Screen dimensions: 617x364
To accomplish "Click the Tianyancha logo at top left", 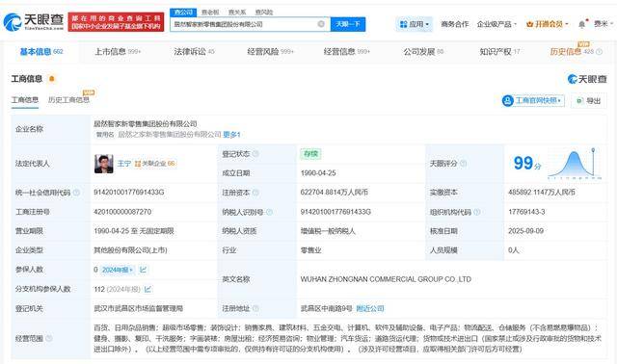I will click(34, 21).
